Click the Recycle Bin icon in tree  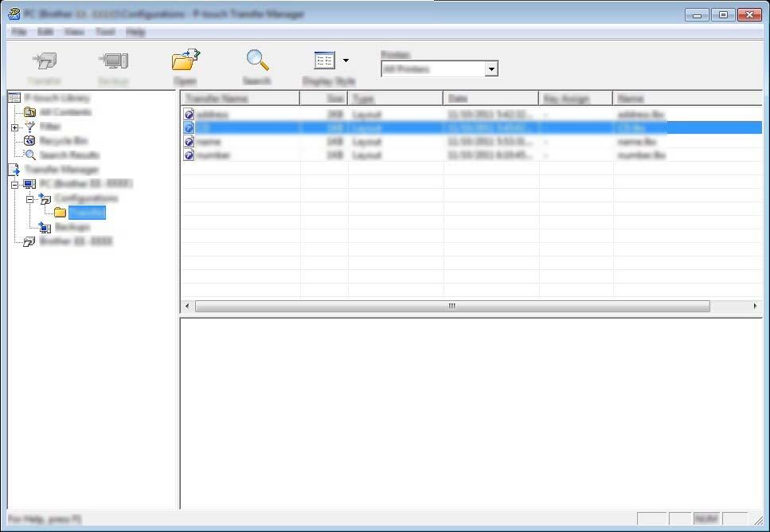(29, 141)
